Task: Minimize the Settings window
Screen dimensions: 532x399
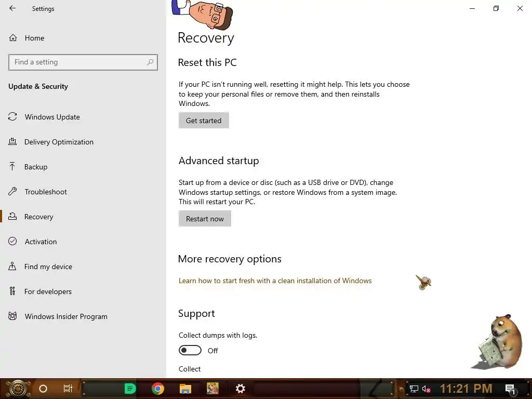Action: click(472, 8)
